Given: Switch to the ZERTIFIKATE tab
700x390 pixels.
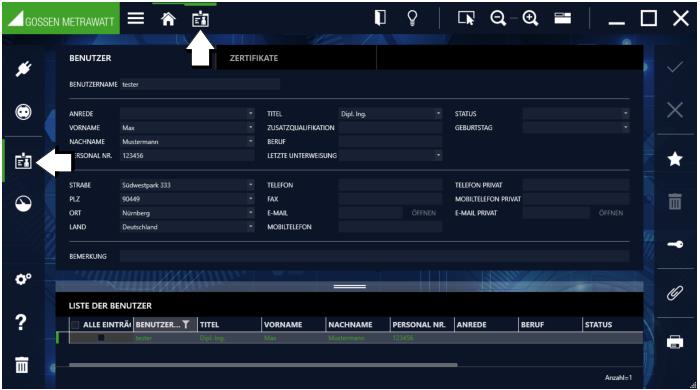Looking at the screenshot, I should click(254, 58).
